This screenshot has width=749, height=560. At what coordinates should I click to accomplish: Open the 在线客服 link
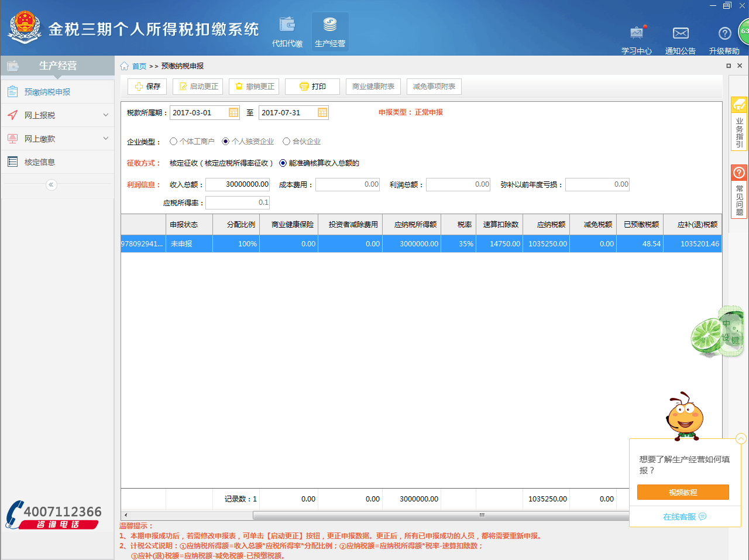pyautogui.click(x=679, y=517)
